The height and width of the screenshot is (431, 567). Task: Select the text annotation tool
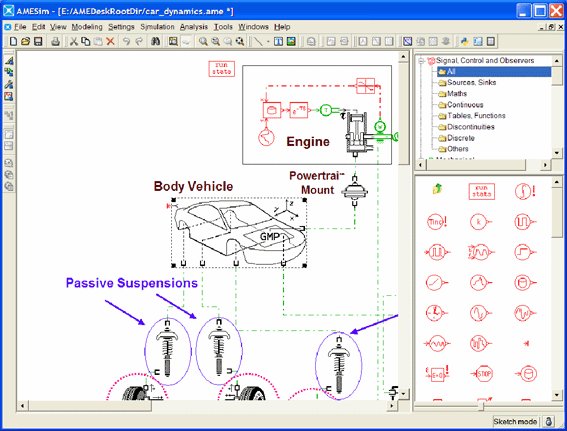[x=278, y=42]
